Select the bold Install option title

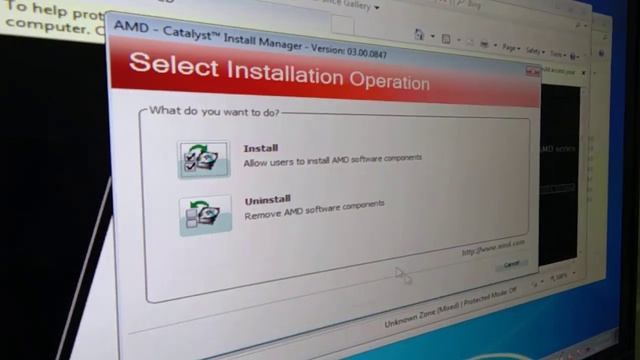[x=261, y=148]
